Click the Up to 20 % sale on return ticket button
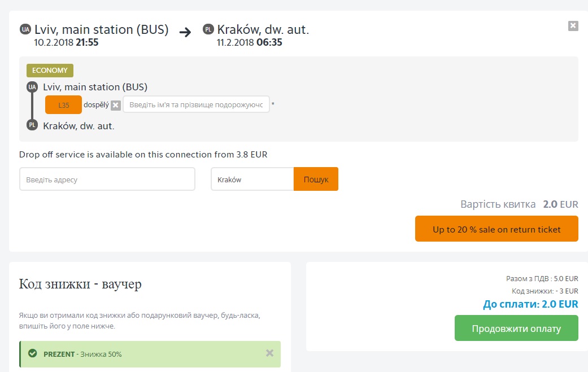 [x=496, y=229]
